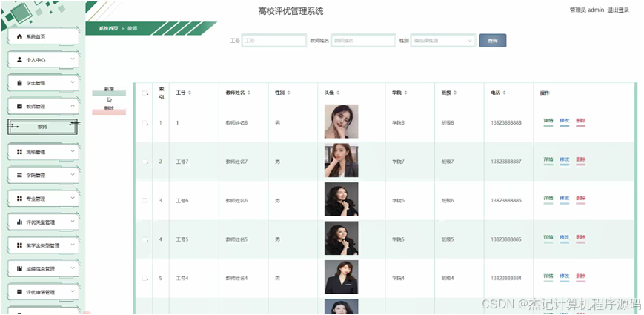Viewport: 644px width, 315px height.
Task: Click the 查询 search button
Action: (492, 41)
